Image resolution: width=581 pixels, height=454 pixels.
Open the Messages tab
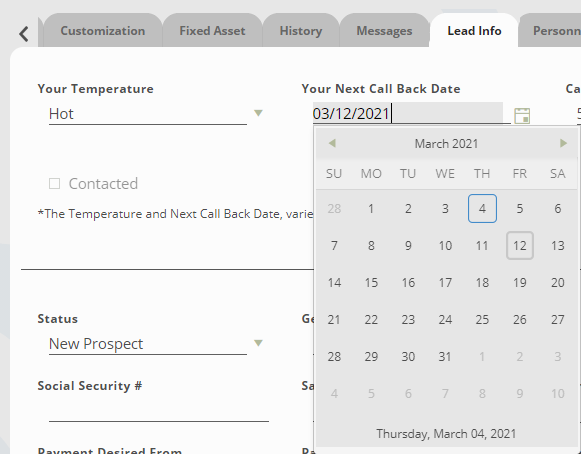pyautogui.click(x=384, y=31)
